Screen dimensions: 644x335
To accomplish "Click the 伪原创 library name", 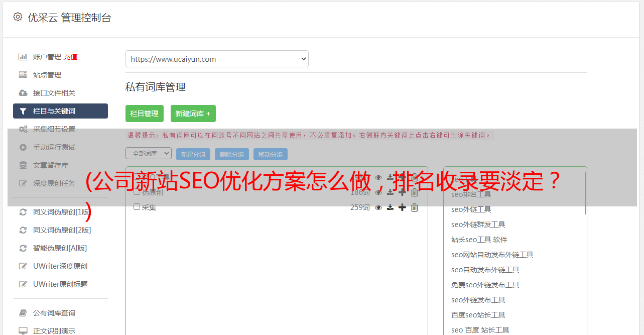I will click(x=153, y=192).
